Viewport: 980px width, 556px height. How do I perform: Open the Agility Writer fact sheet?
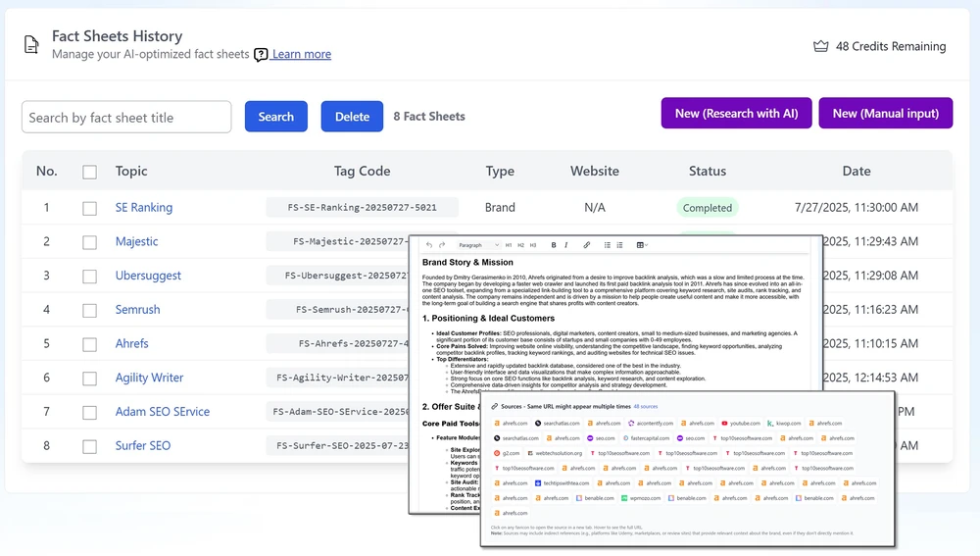point(149,378)
